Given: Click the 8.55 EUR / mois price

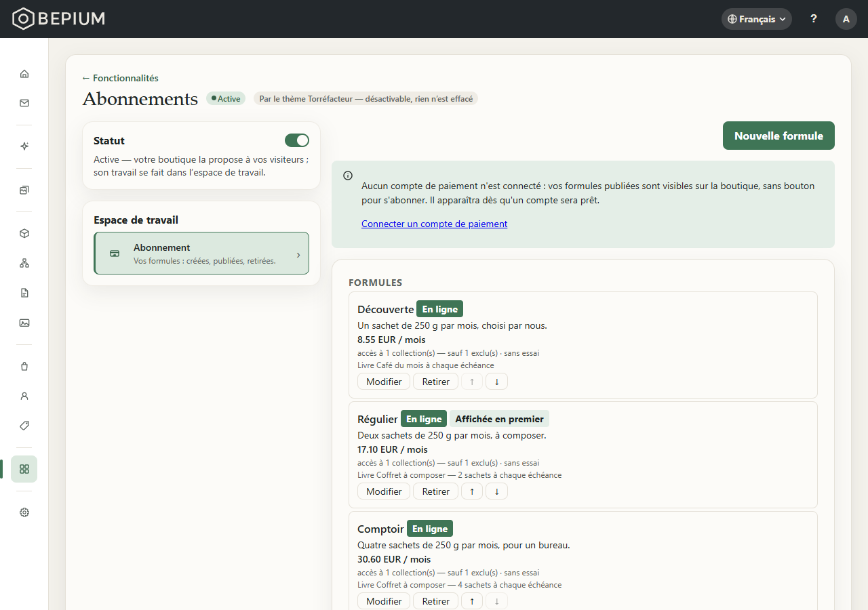Looking at the screenshot, I should [x=391, y=340].
